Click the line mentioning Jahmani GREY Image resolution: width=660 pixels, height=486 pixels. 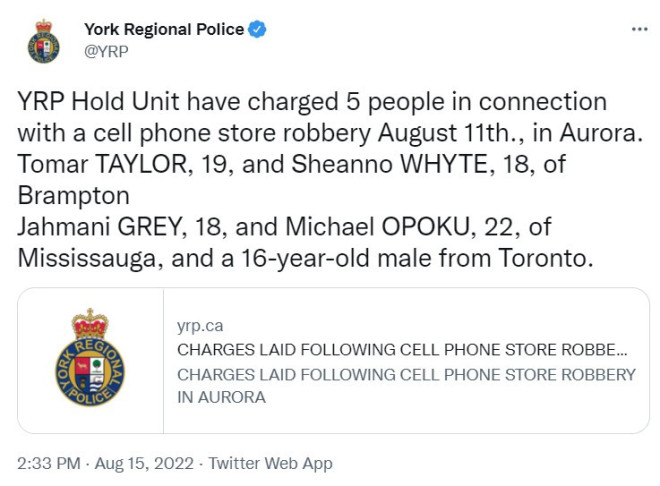(x=284, y=227)
